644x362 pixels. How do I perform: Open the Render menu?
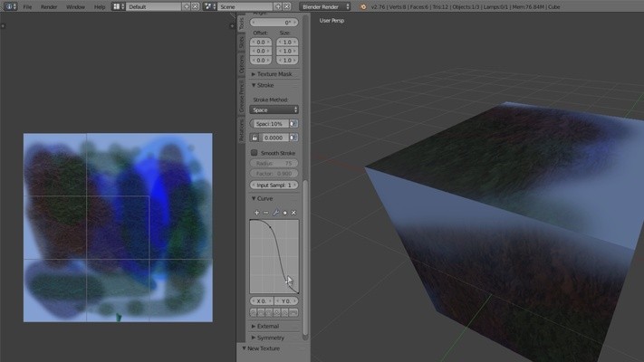[x=49, y=6]
